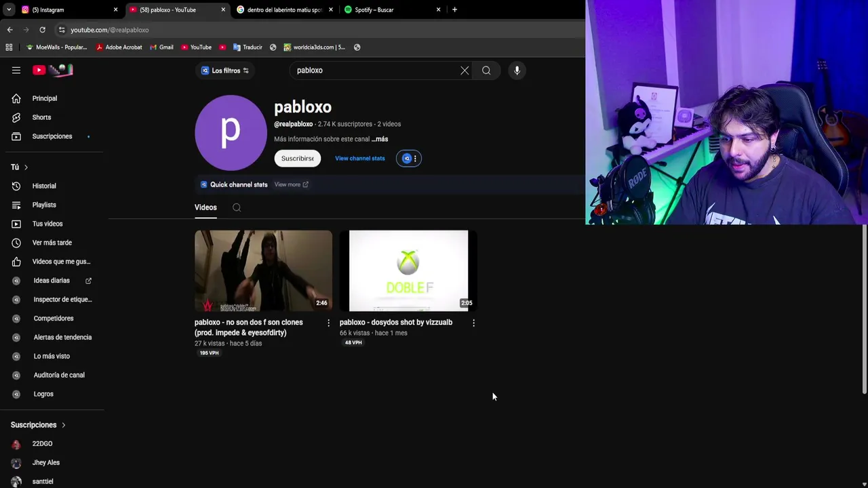This screenshot has height=488, width=868.
Task: Click title pabloxo - dosydos shot by vizzualb
Action: point(396,323)
